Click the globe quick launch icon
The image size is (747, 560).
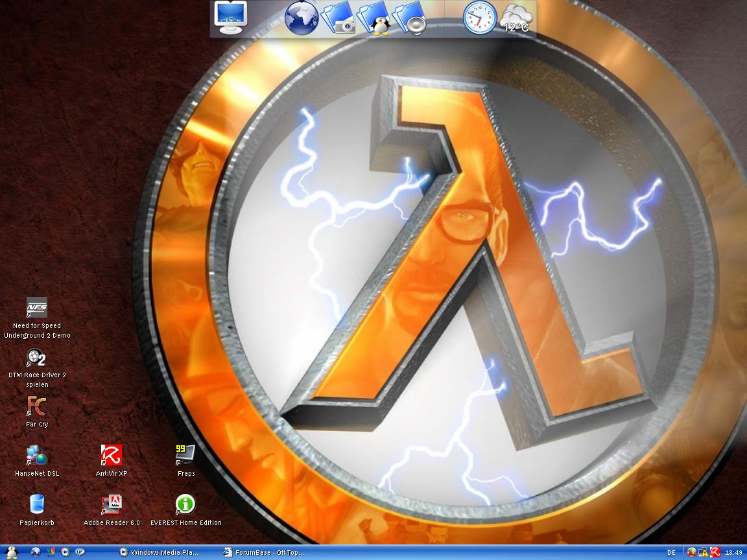click(x=35, y=552)
